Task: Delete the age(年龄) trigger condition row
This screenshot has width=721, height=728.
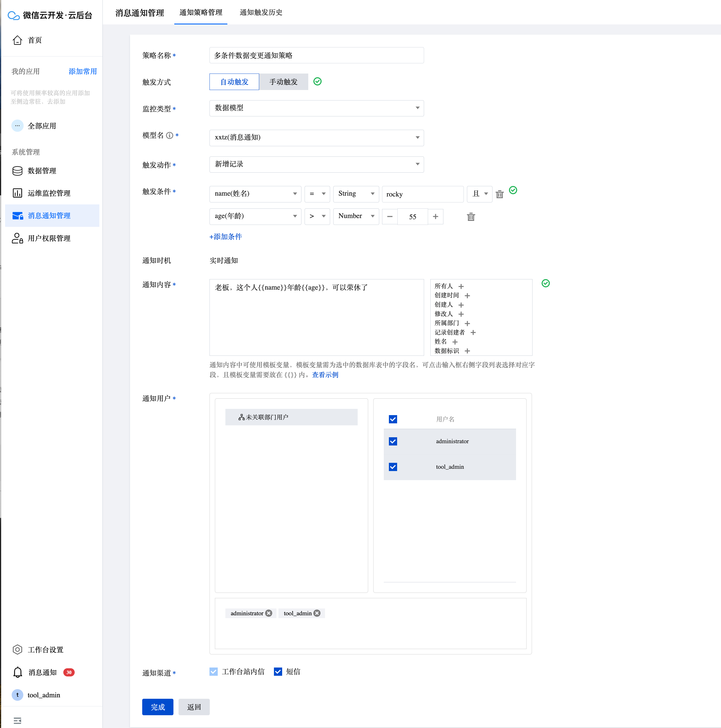Action: coord(471,217)
